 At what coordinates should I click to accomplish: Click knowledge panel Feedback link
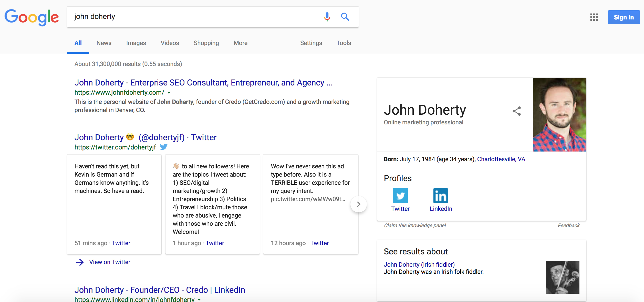568,225
